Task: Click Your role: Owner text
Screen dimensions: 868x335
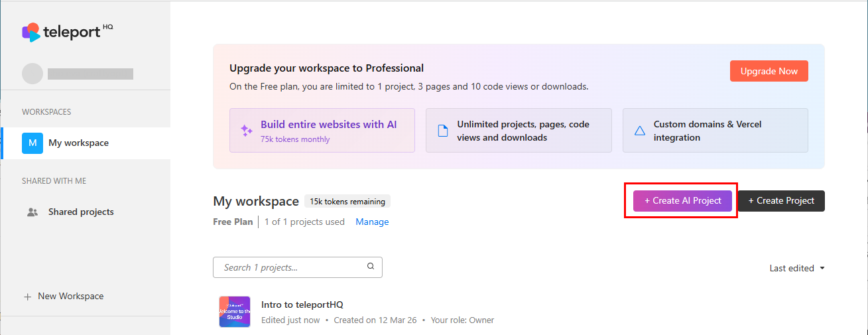Action: pyautogui.click(x=462, y=320)
